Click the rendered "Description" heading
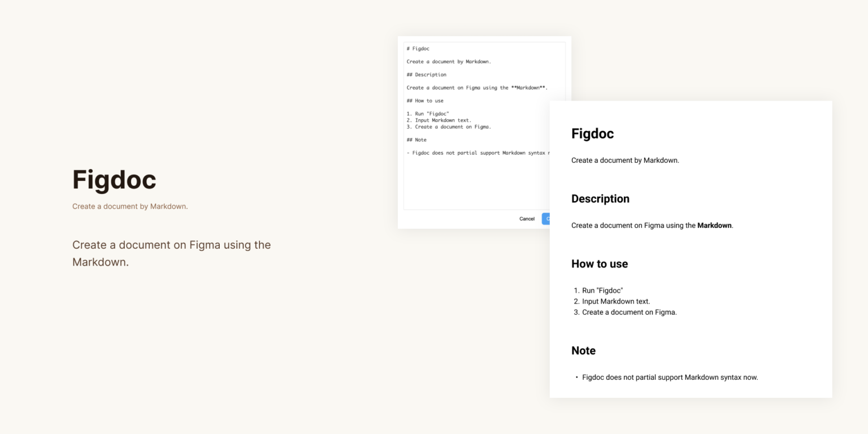The height and width of the screenshot is (434, 868). tap(600, 199)
